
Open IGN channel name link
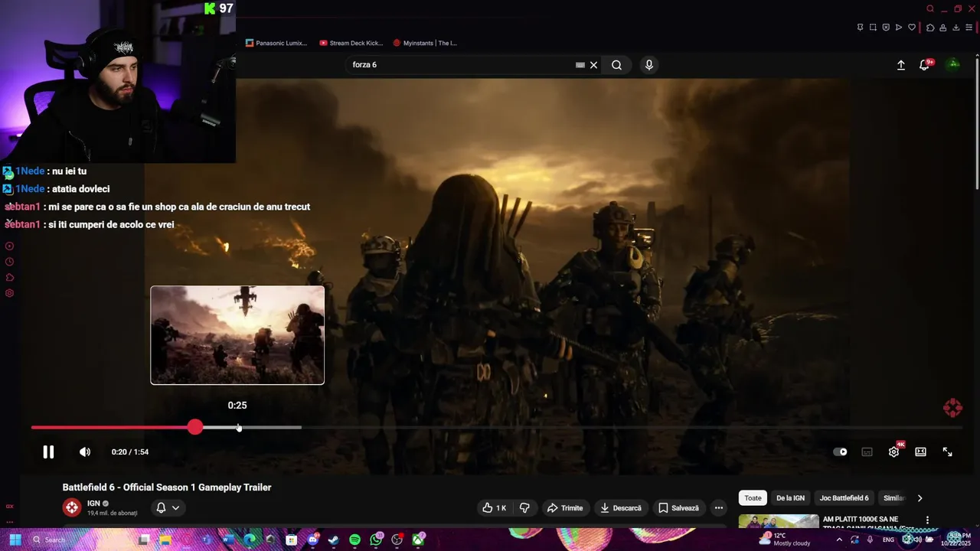pyautogui.click(x=93, y=504)
